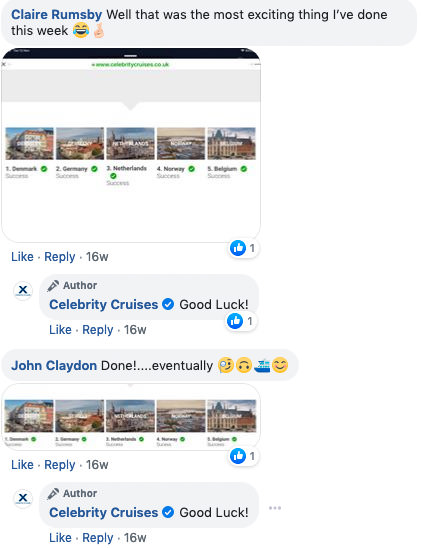Viewport: 421px width, 548px height.
Task: Like John Claydon's comment
Action: click(22, 465)
